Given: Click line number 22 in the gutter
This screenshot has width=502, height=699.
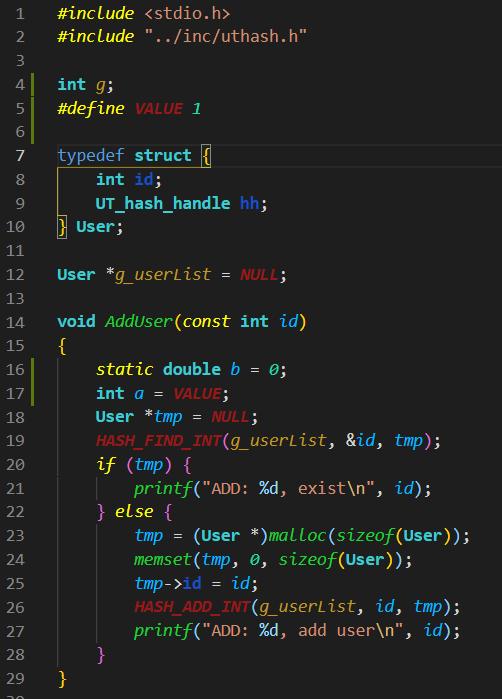Looking at the screenshot, I should 15,511.
